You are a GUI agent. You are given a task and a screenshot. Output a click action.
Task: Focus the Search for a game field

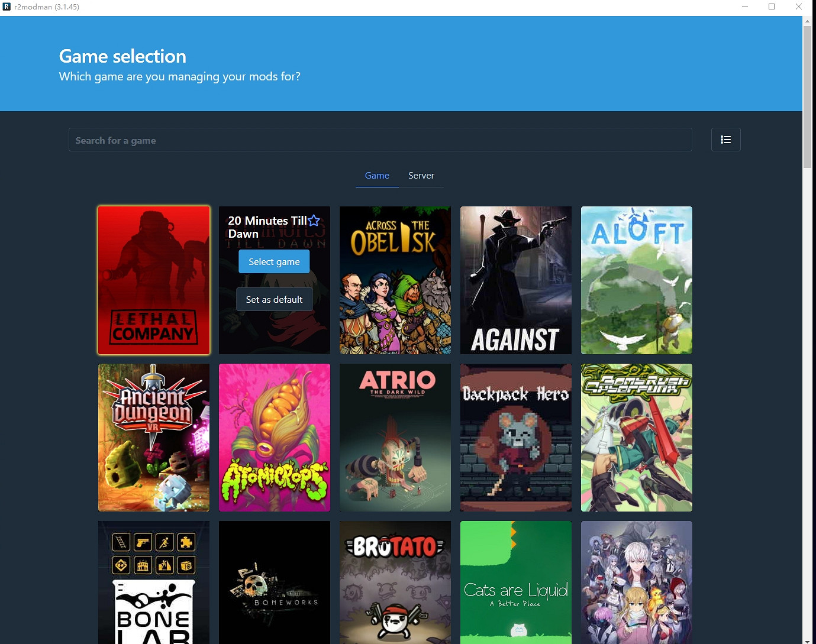tap(380, 140)
